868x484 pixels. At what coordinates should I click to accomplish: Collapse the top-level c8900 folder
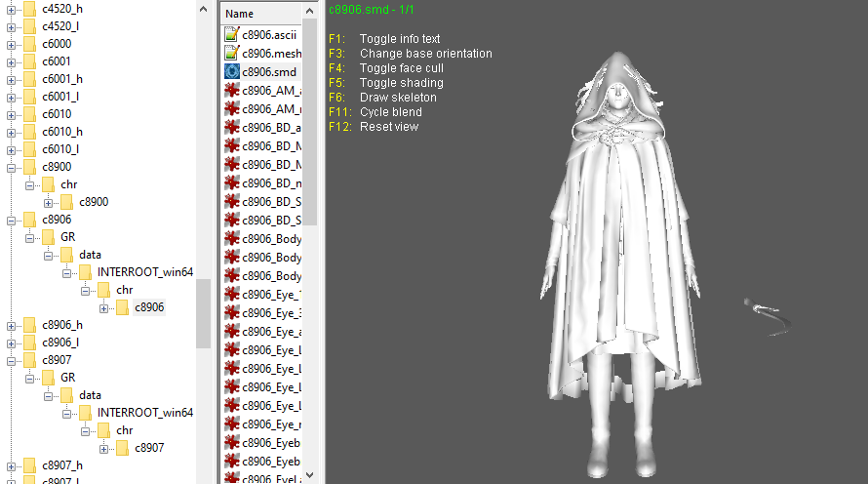click(x=11, y=168)
